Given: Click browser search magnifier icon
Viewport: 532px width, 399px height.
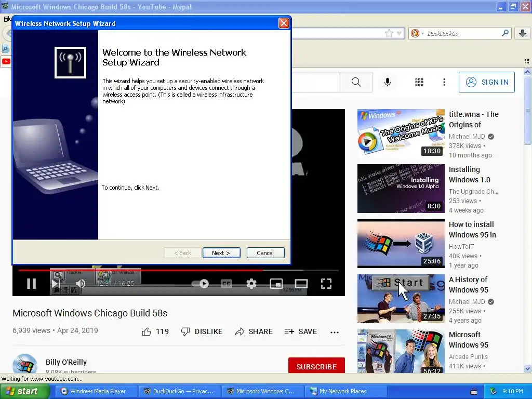Looking at the screenshot, I should click(505, 33).
